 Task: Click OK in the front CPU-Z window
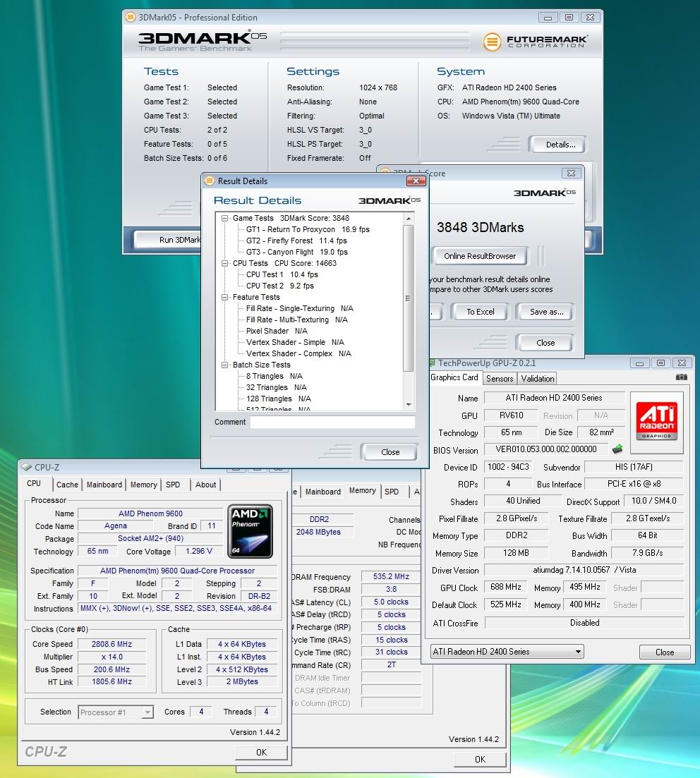pyautogui.click(x=261, y=752)
